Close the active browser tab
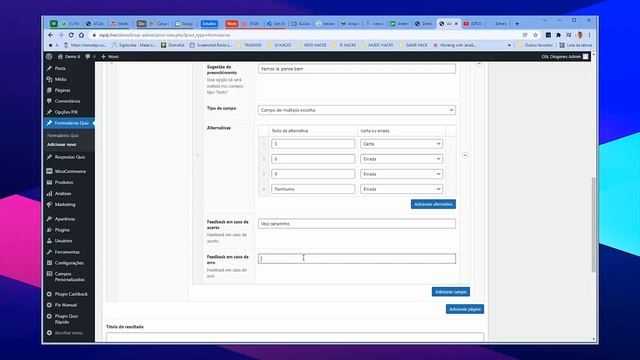 click(456, 24)
